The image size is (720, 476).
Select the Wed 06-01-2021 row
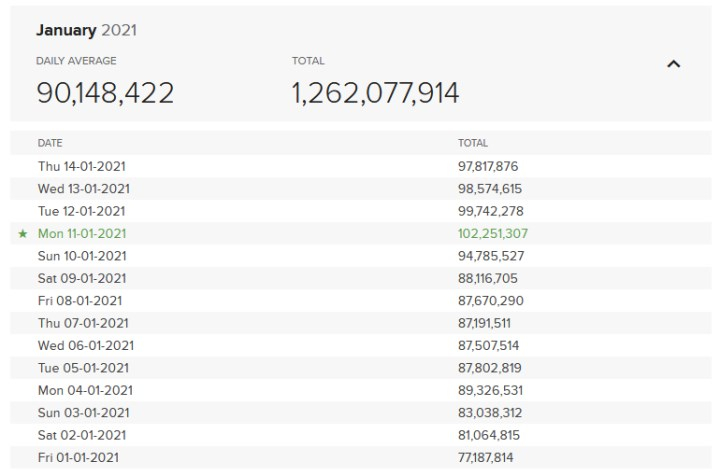[86, 346]
